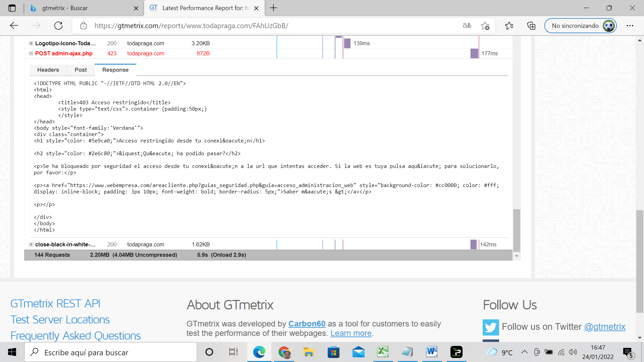Click the 9°C weather widget

(500, 352)
